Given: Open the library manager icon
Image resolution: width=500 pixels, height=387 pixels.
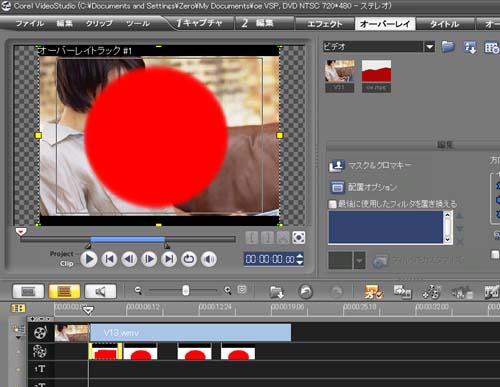Looking at the screenshot, I should (492, 48).
